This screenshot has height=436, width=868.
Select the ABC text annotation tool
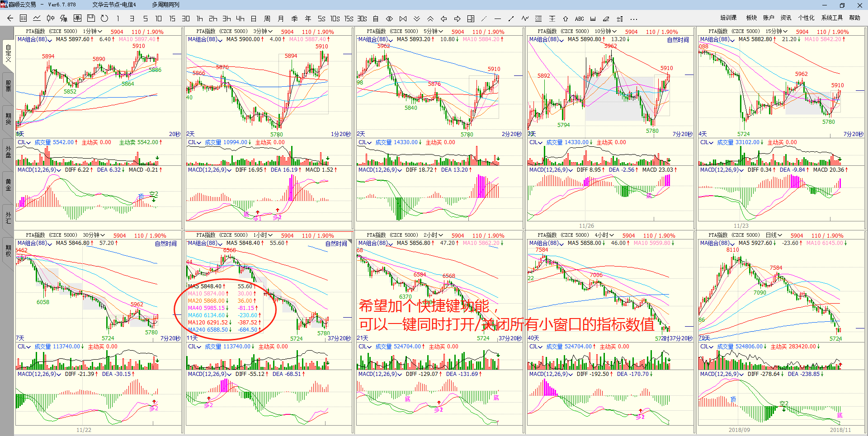click(580, 19)
